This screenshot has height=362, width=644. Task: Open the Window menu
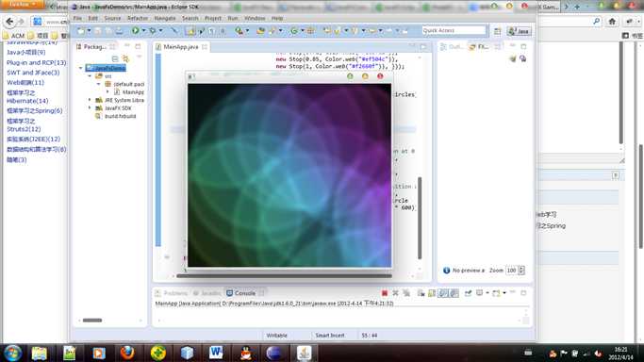[255, 18]
